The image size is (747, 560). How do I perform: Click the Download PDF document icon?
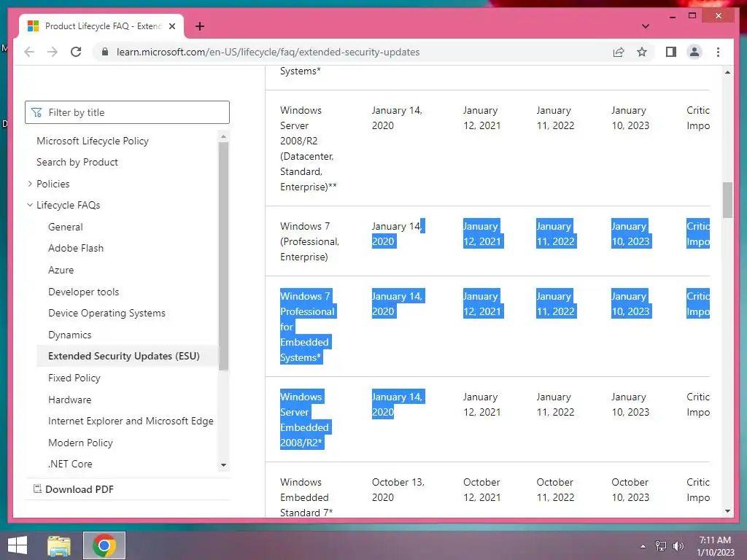click(37, 489)
